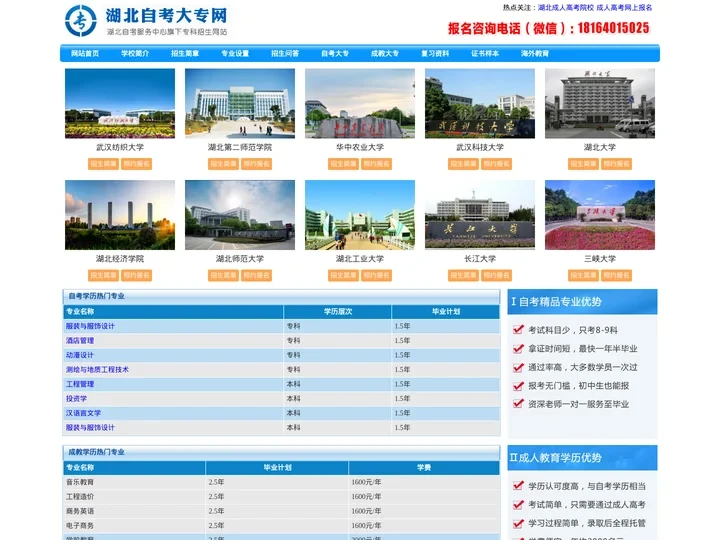Viewport: 720px width, 540px height.
Task: Click 预约报名 button under 湖北经济学院
Action: tap(136, 276)
